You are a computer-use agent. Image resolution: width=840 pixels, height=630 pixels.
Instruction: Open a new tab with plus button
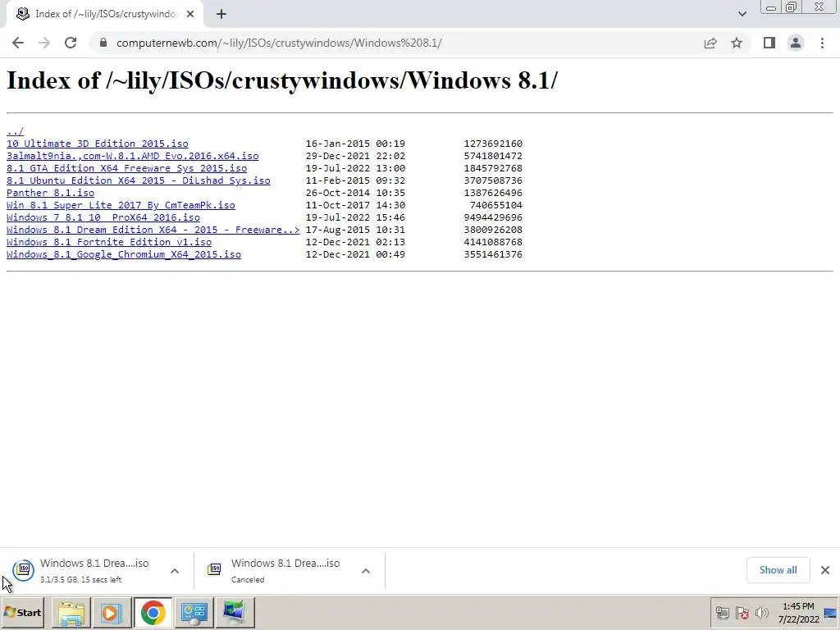point(221,15)
